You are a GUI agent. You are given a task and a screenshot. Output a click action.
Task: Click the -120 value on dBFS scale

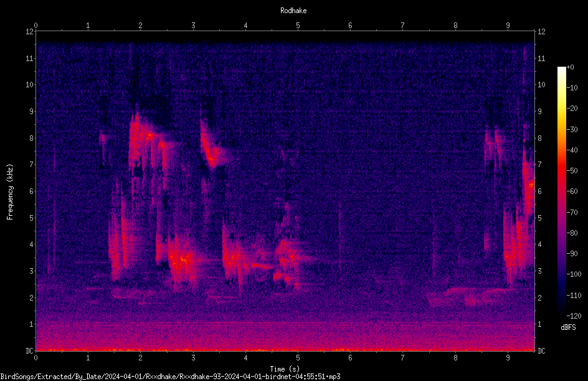(574, 316)
